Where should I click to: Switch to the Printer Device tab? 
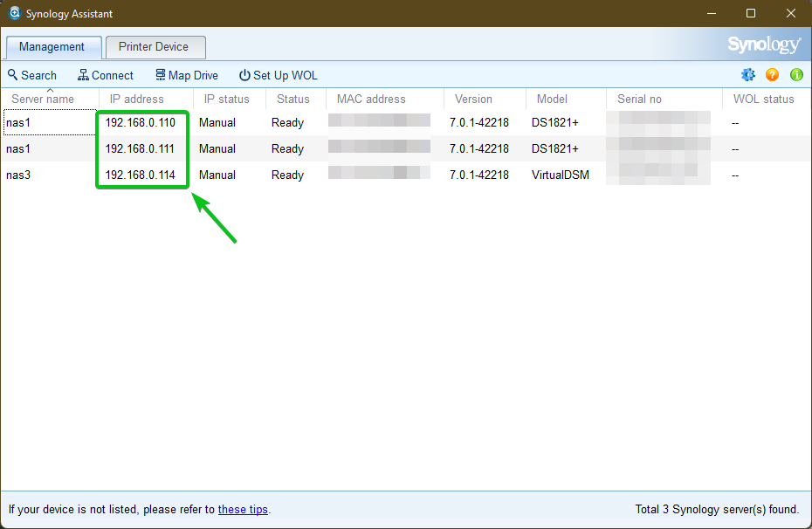(155, 46)
